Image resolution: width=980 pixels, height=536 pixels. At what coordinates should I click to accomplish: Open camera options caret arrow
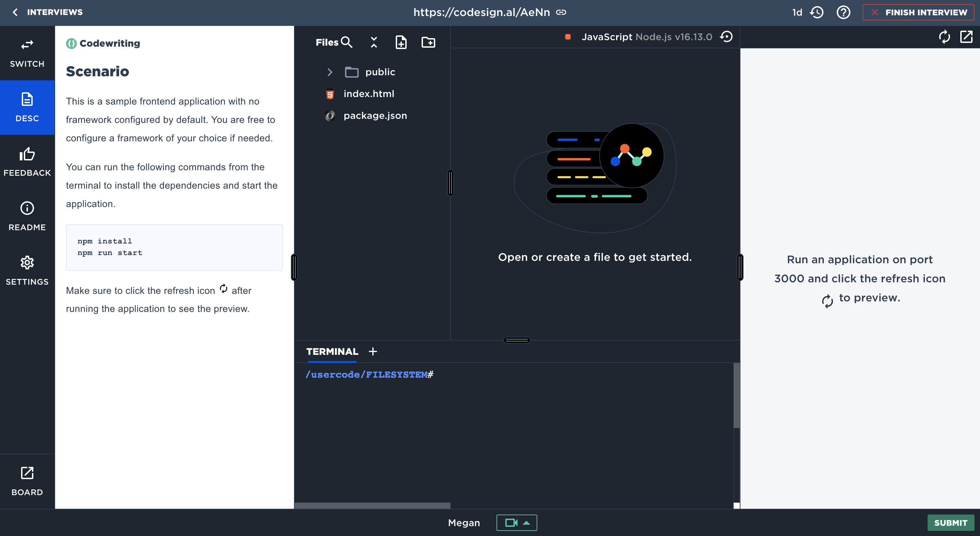coord(526,523)
